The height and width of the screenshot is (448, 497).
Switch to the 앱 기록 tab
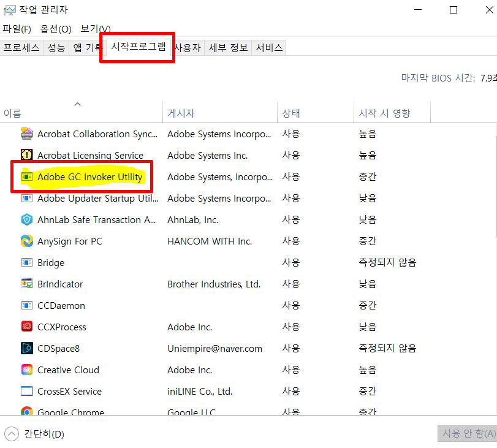(88, 48)
